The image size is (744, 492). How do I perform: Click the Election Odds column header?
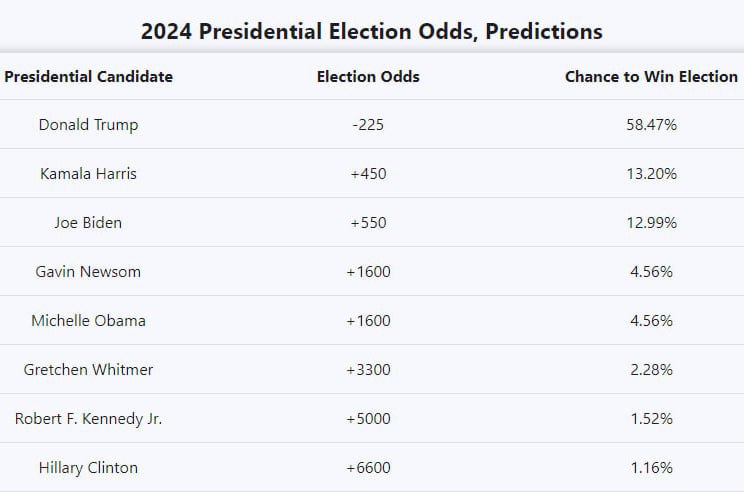[368, 77]
